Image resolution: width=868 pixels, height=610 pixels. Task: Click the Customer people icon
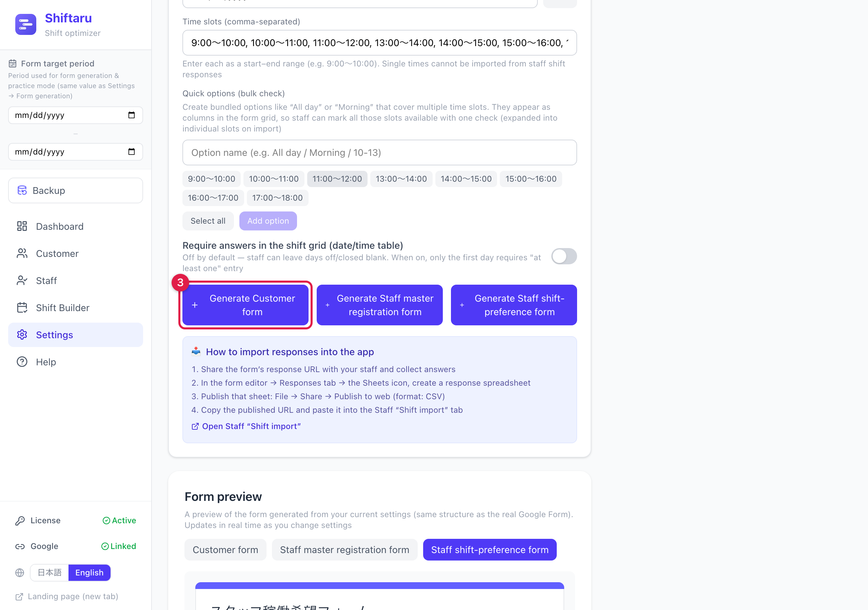tap(22, 253)
